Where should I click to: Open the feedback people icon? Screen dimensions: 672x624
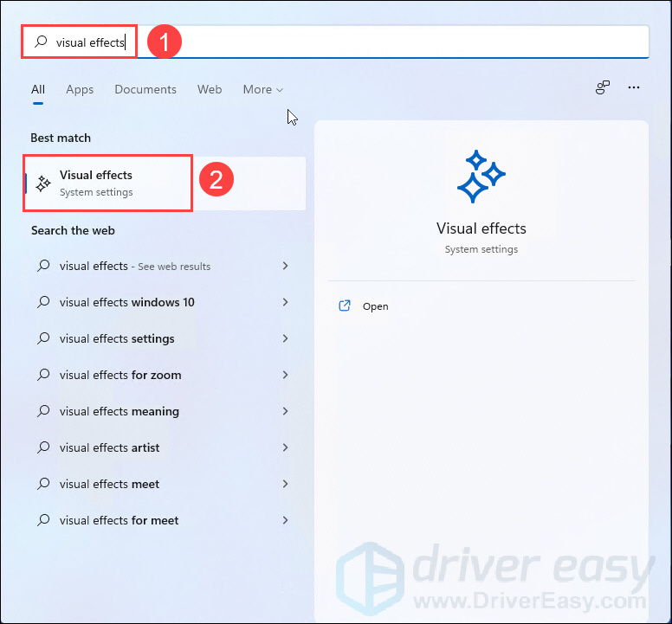coord(602,87)
